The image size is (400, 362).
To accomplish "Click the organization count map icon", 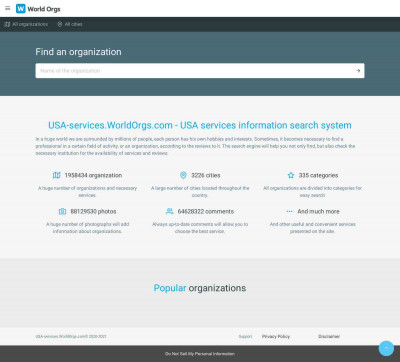I will click(57, 175).
